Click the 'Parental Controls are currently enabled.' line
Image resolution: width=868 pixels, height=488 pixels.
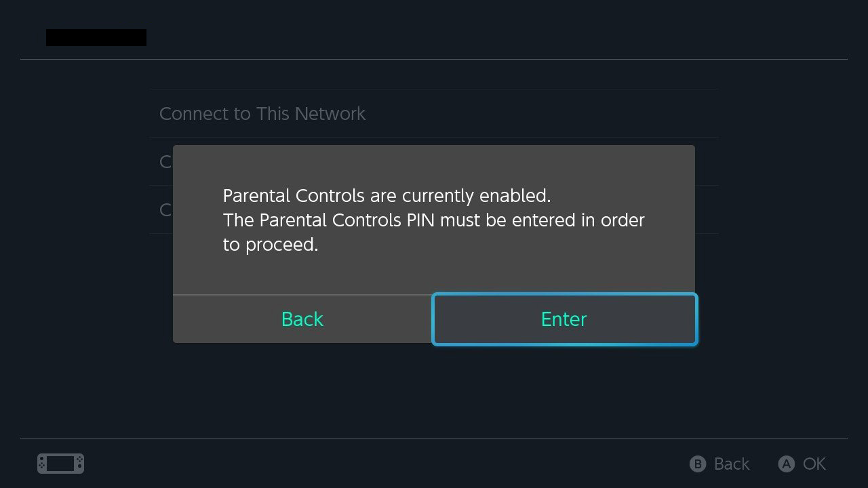(387, 196)
